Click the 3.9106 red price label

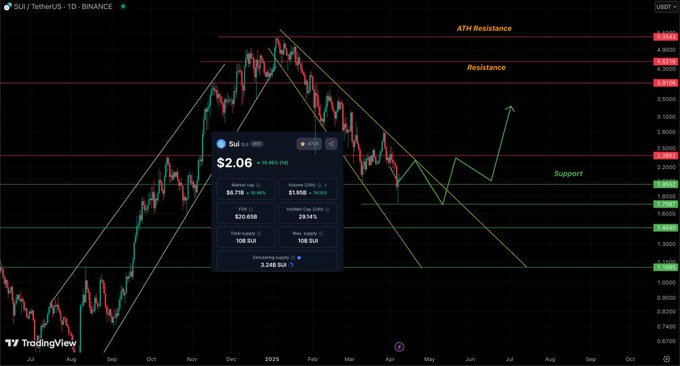tap(666, 83)
